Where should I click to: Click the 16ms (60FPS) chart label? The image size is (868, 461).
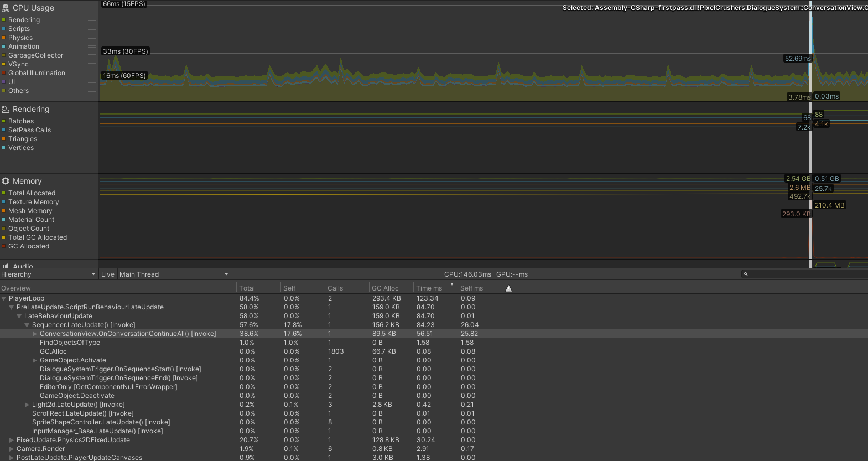[124, 76]
